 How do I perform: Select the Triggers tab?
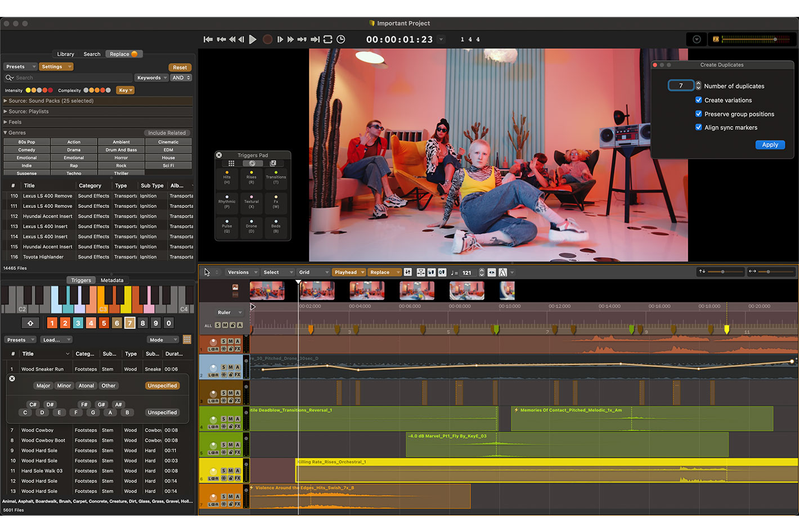pos(81,280)
